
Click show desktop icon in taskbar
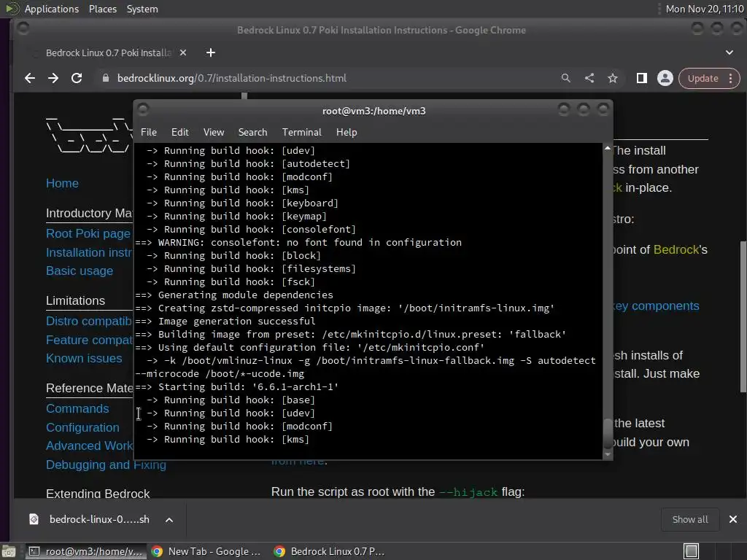9,551
